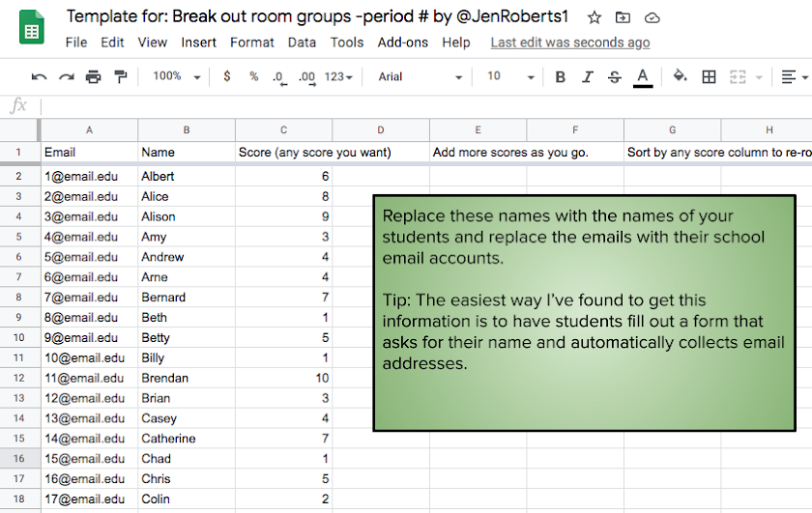The width and height of the screenshot is (812, 513).
Task: Open the Add-ons menu
Action: (x=403, y=43)
